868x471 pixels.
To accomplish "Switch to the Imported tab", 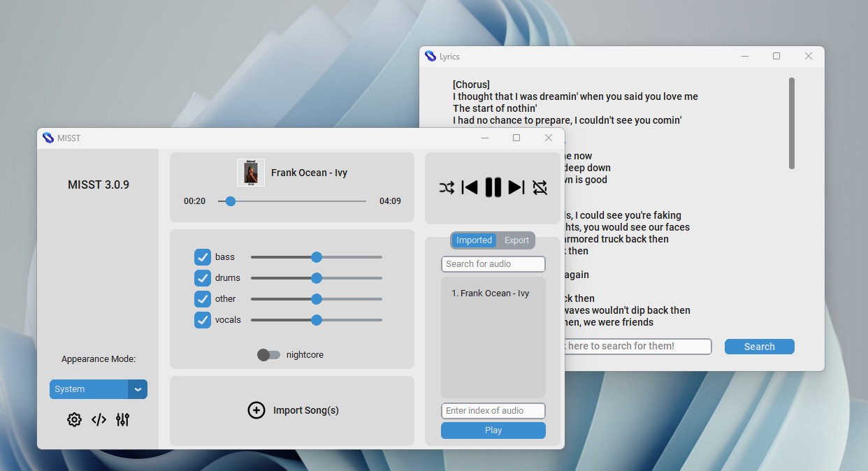I will click(x=475, y=240).
